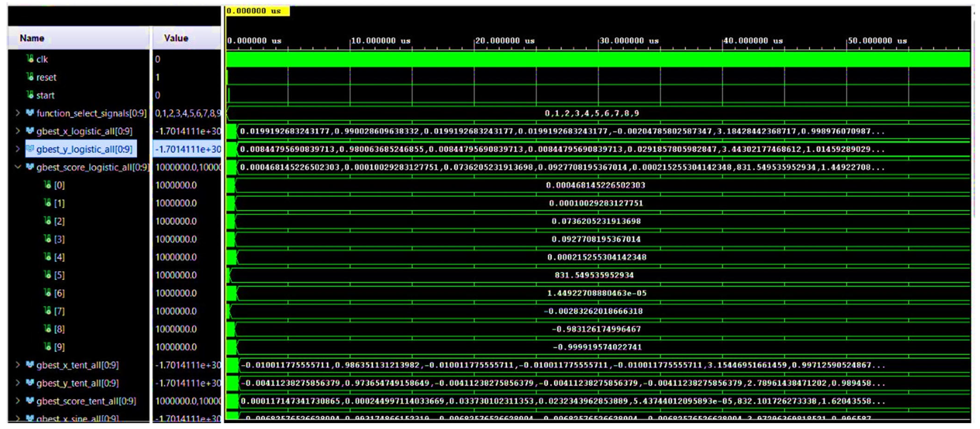Click the function_select_signals bus icon
Viewport: 980px width, 429px height.
point(30,113)
